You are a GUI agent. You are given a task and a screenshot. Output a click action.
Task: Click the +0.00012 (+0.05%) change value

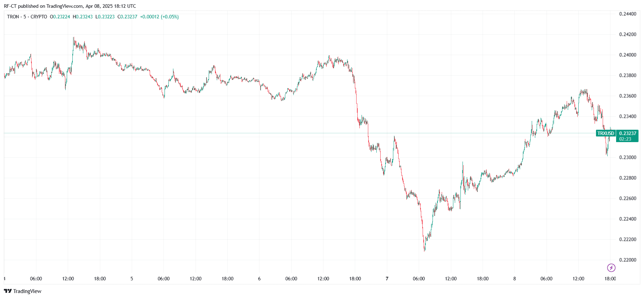click(159, 17)
